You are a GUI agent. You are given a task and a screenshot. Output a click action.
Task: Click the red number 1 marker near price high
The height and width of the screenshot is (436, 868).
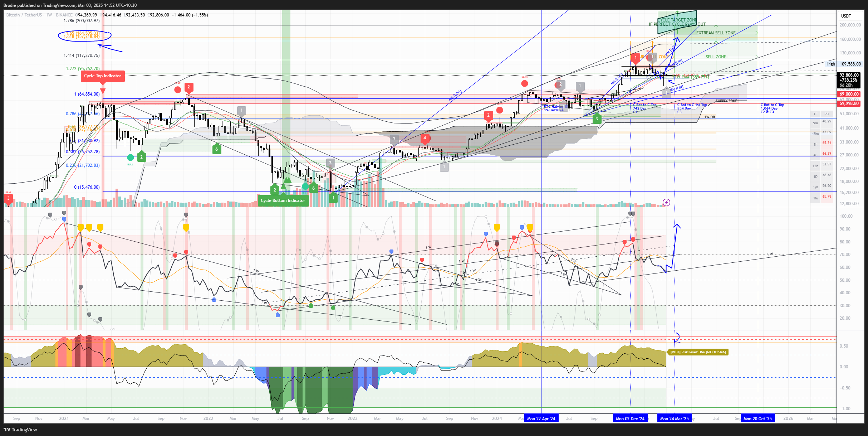[636, 57]
